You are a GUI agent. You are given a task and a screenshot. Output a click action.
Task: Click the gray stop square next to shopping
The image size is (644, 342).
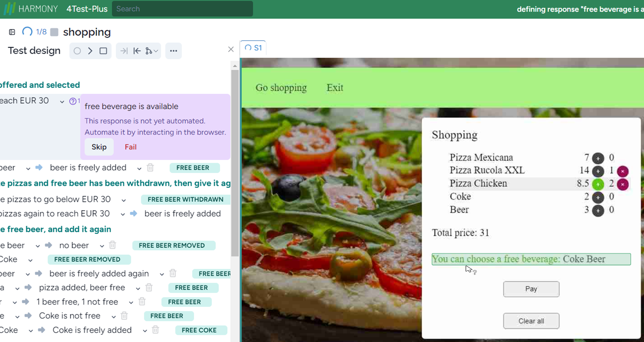coord(54,32)
